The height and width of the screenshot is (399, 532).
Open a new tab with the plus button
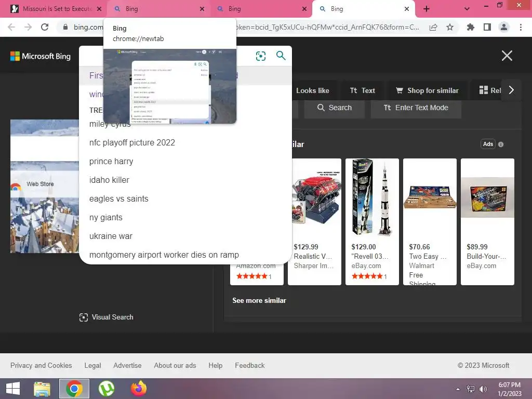(x=427, y=9)
